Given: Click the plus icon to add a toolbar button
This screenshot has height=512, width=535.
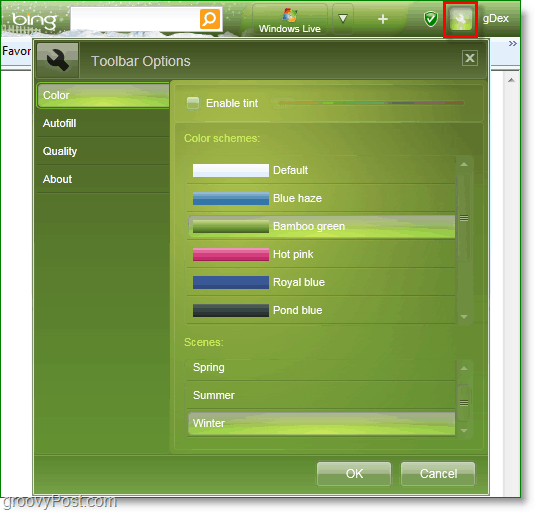Looking at the screenshot, I should [x=383, y=19].
